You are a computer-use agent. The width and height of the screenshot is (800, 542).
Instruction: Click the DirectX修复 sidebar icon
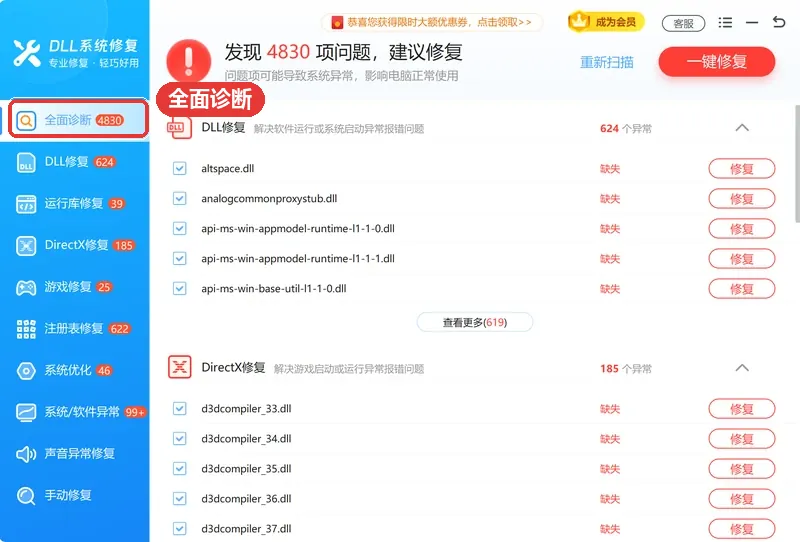point(26,245)
